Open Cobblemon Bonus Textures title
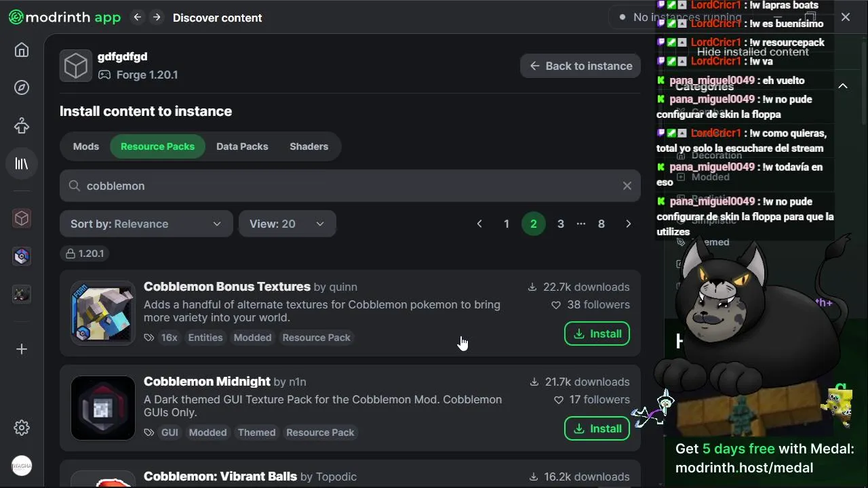868x488 pixels. tap(227, 287)
